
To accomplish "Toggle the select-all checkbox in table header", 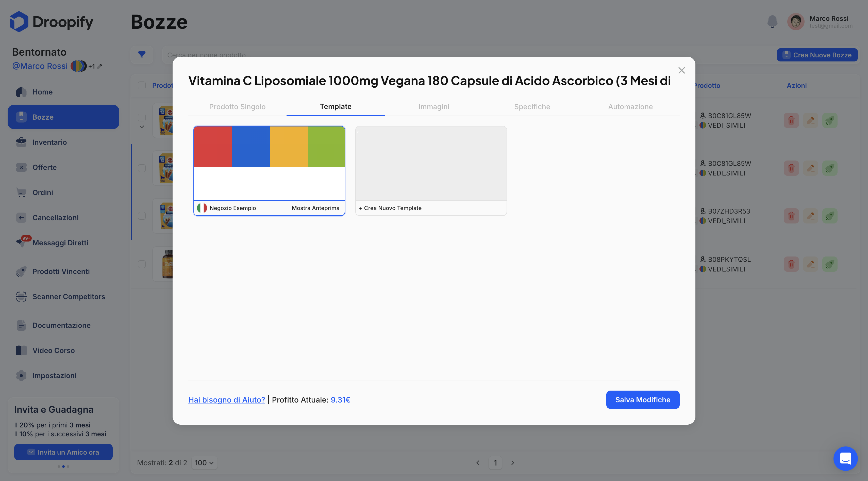I will pos(142,85).
